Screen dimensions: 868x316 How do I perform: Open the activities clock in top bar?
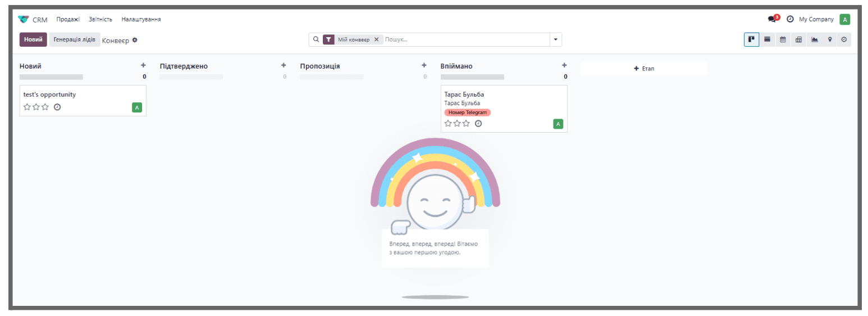[x=790, y=19]
